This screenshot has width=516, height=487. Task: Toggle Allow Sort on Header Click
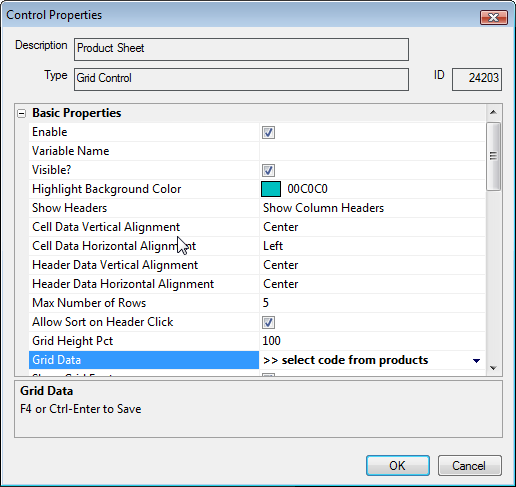point(268,322)
